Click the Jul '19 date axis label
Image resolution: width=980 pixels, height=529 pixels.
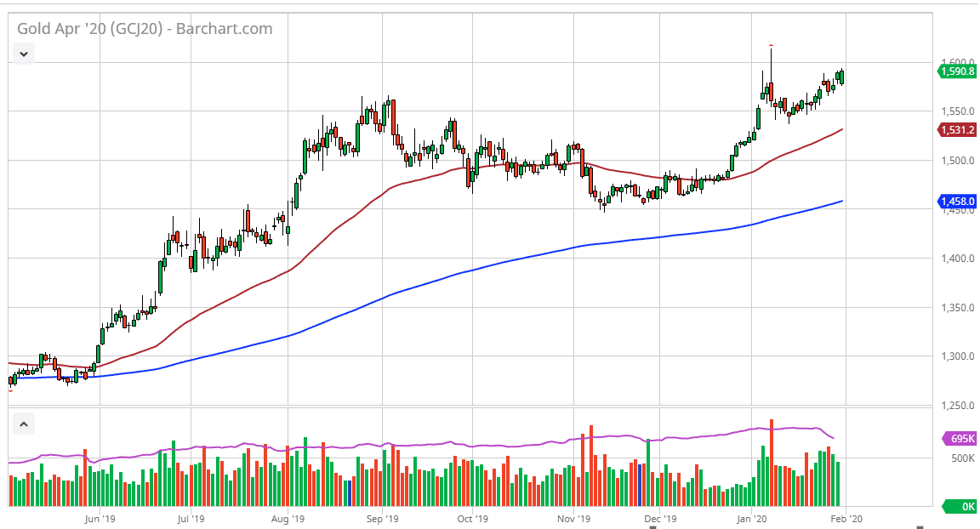[x=191, y=519]
